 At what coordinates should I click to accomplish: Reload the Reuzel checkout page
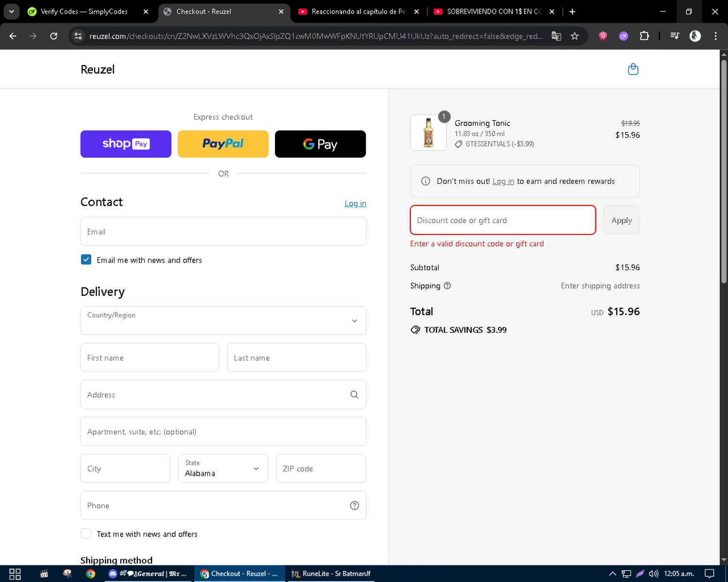point(53,36)
